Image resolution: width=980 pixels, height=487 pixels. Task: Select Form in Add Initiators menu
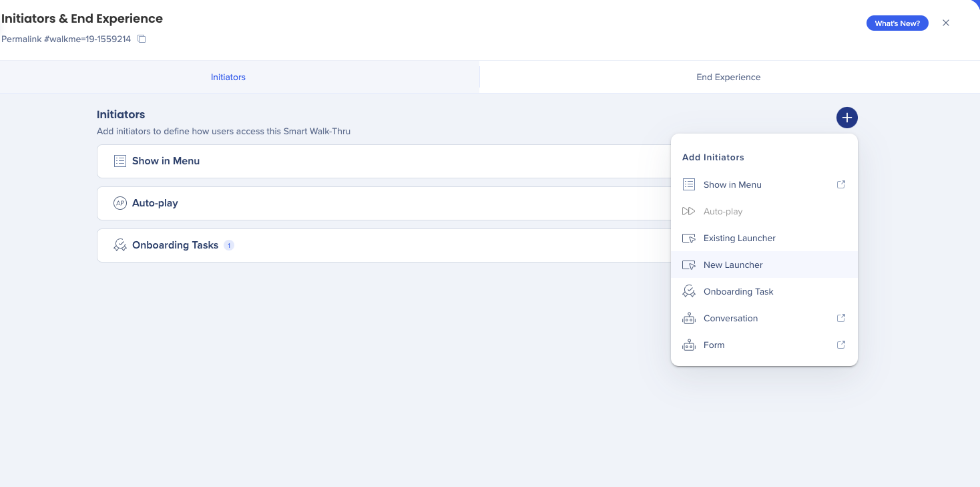click(714, 345)
